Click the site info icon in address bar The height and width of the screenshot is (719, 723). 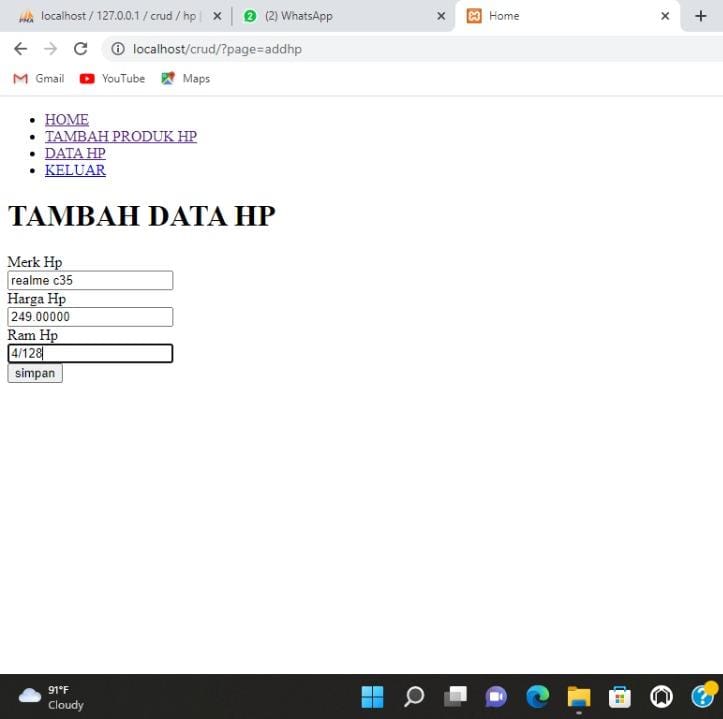coord(117,49)
